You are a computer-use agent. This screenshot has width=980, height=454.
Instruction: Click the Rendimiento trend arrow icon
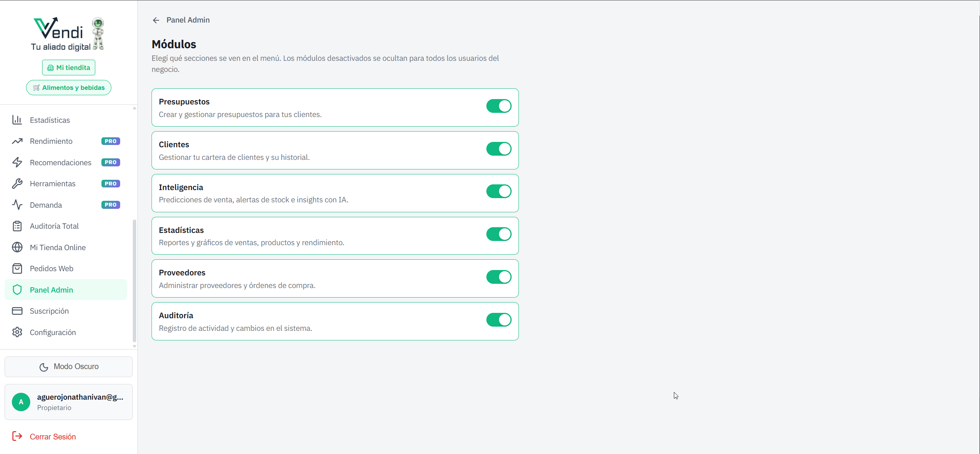coord(18,141)
